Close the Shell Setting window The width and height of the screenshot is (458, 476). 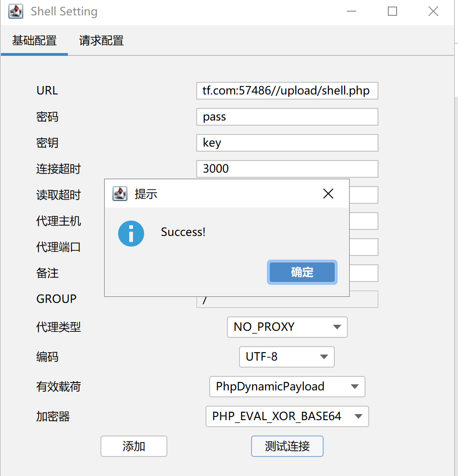click(x=433, y=12)
